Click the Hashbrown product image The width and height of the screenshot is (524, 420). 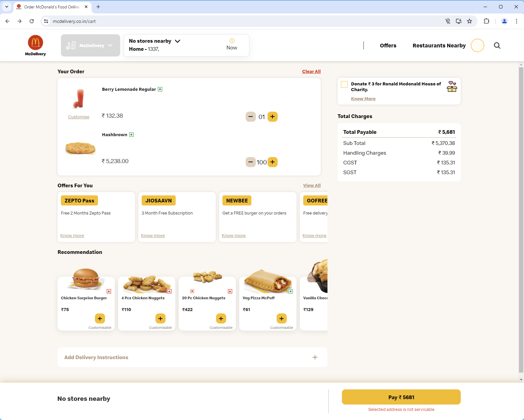pos(80,148)
